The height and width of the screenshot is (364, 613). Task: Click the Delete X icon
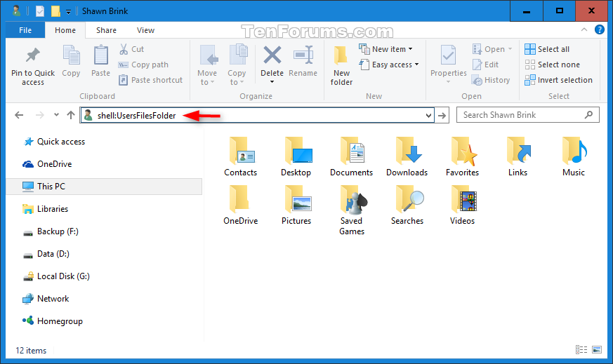coord(272,55)
